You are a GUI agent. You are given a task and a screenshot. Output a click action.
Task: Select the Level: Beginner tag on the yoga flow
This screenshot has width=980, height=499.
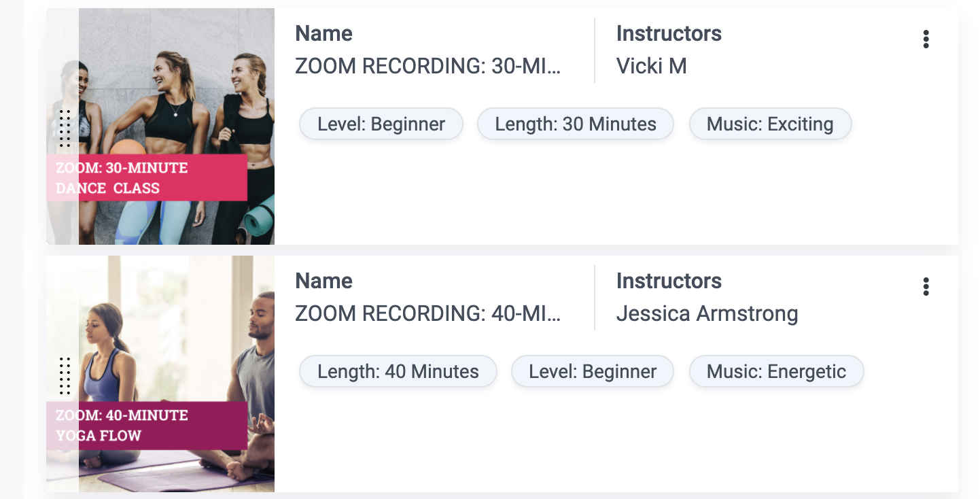coord(593,372)
